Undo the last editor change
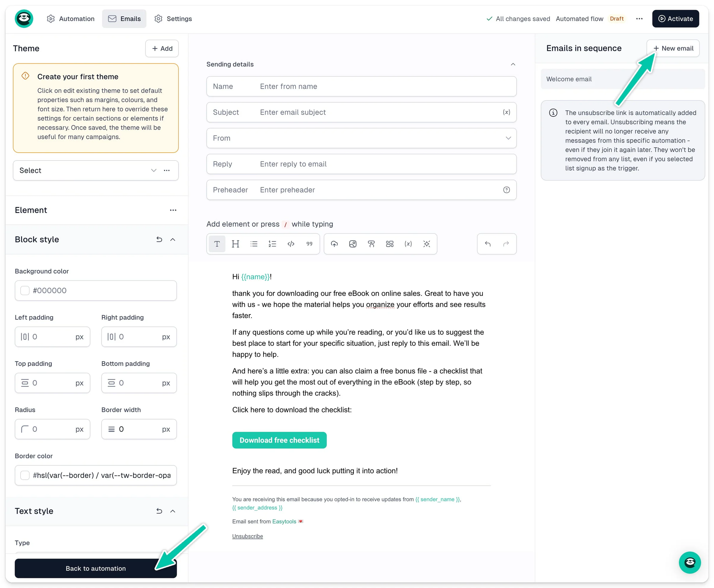The height and width of the screenshot is (588, 714). 488,244
